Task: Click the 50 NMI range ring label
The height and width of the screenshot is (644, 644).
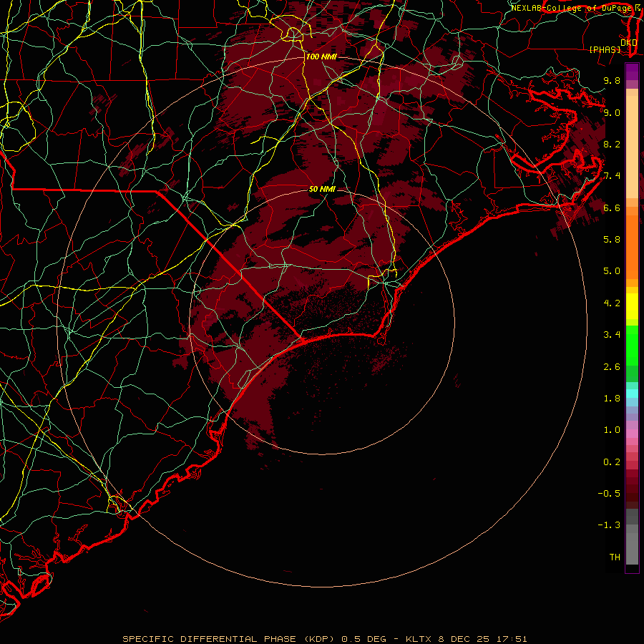Action: [322, 190]
